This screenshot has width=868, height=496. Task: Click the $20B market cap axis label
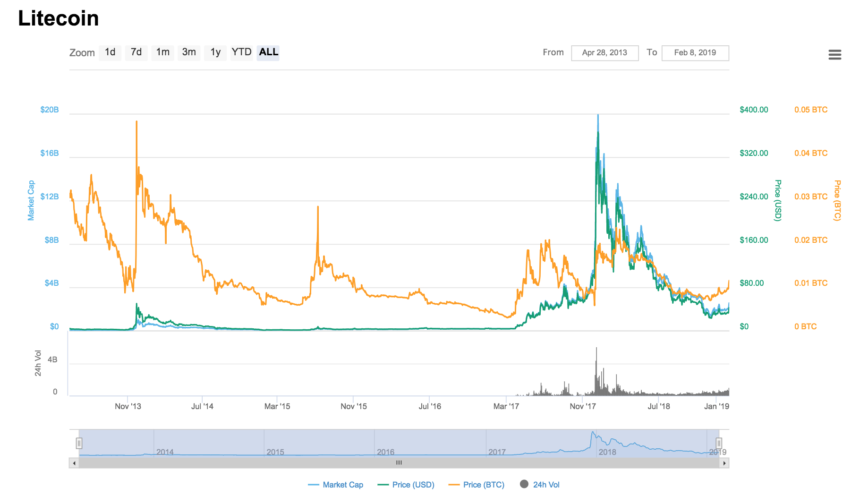coord(50,110)
